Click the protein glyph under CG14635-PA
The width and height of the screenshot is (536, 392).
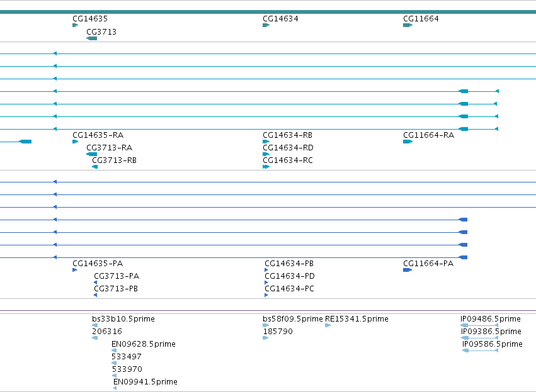click(x=74, y=270)
